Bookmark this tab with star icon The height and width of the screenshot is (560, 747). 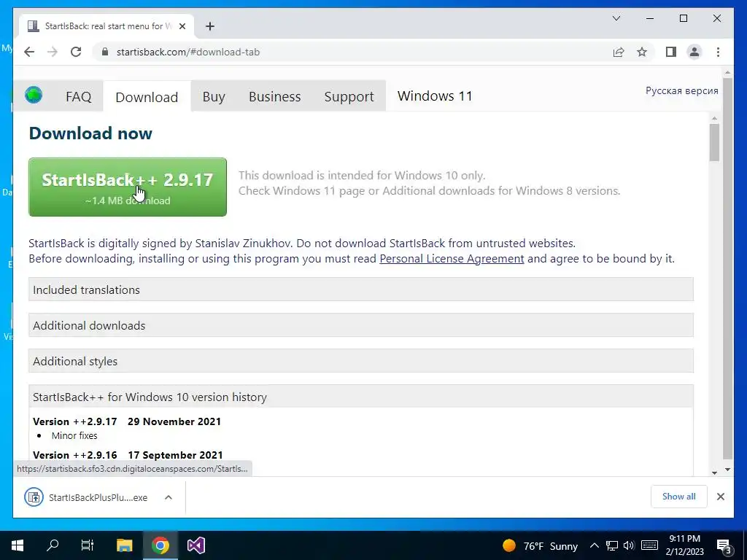pyautogui.click(x=642, y=52)
